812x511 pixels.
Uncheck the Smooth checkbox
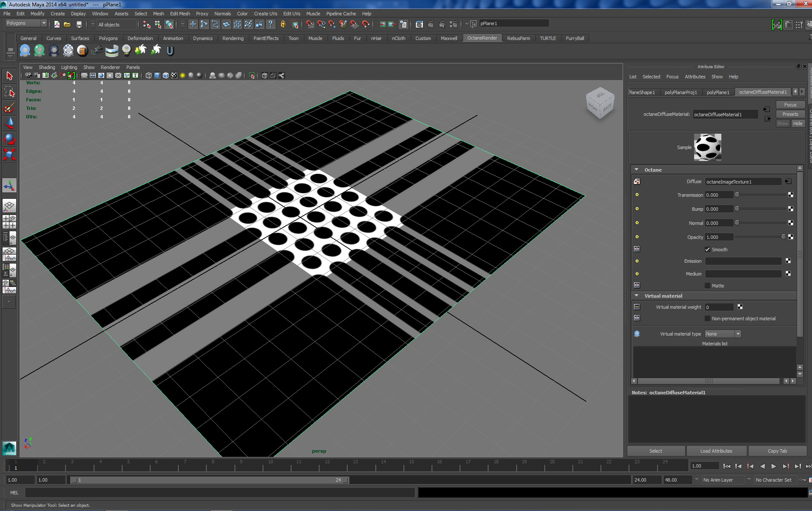coord(707,250)
